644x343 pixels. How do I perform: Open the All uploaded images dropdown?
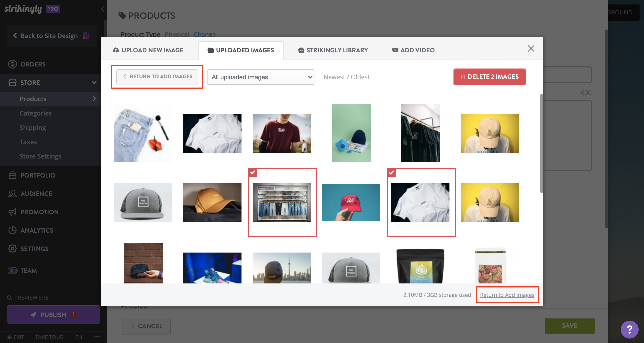click(261, 77)
